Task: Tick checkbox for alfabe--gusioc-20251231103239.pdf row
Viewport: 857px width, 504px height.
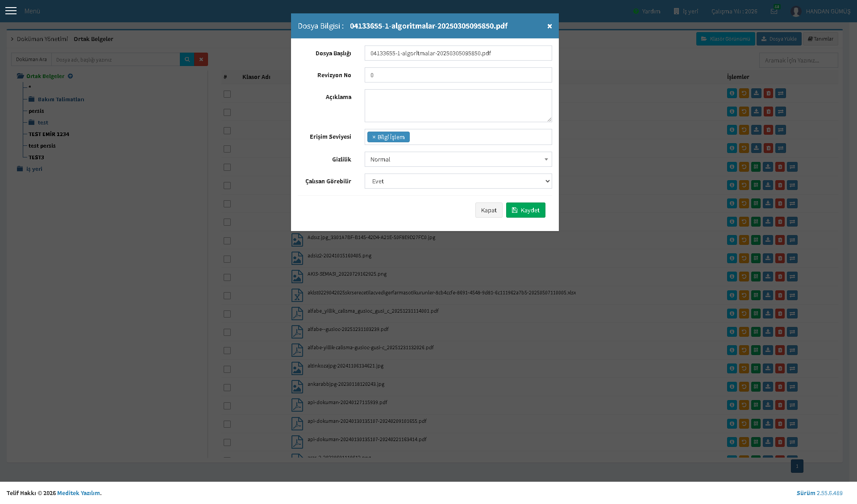Action: (227, 332)
